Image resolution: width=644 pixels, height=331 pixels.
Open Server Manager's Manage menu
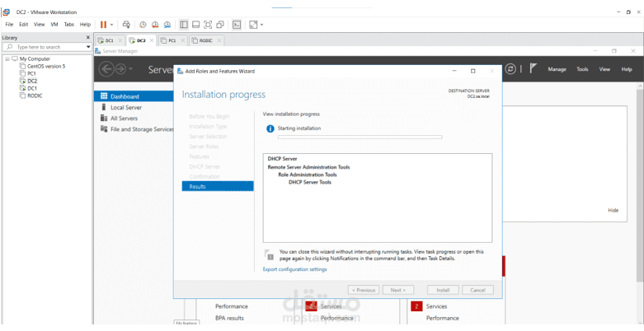point(557,69)
